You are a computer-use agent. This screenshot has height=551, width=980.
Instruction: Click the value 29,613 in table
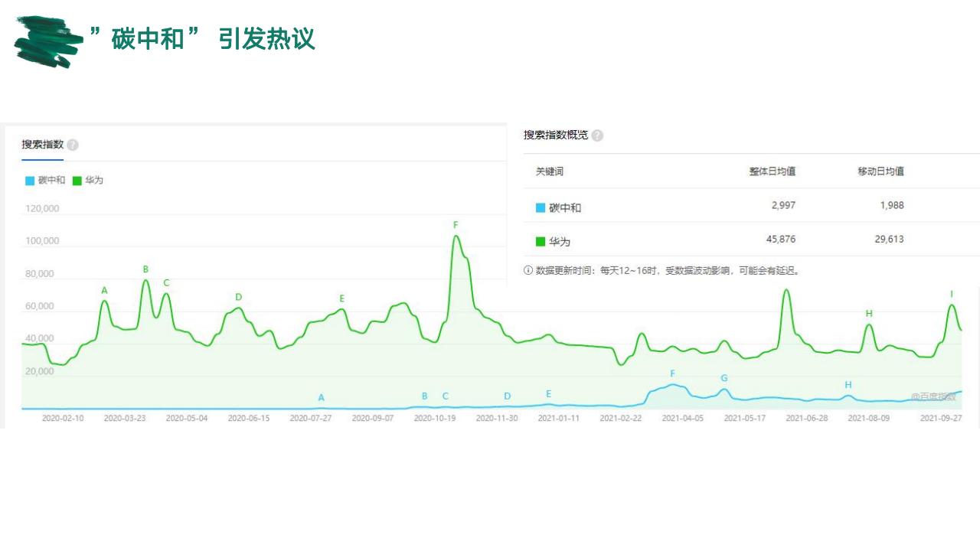tap(888, 239)
